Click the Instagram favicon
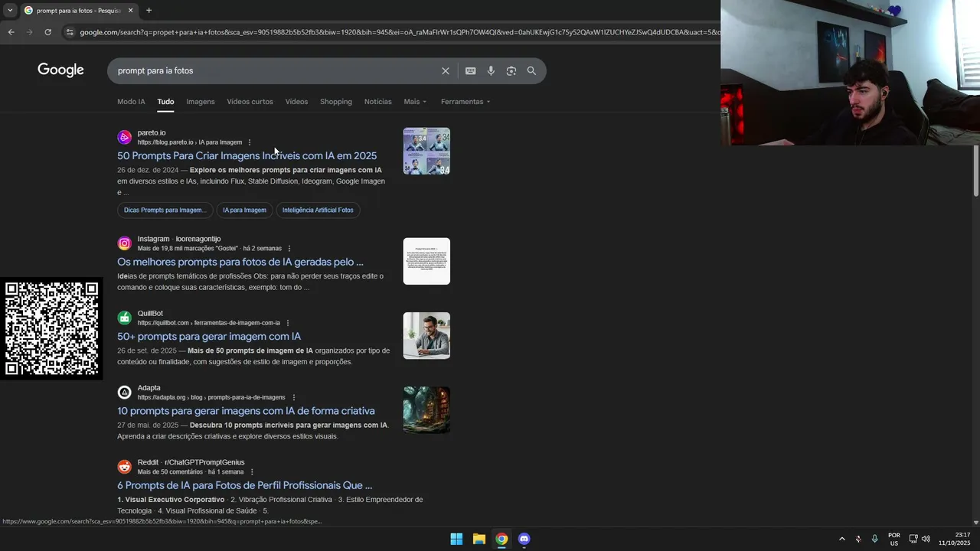Image resolution: width=980 pixels, height=551 pixels. [124, 243]
